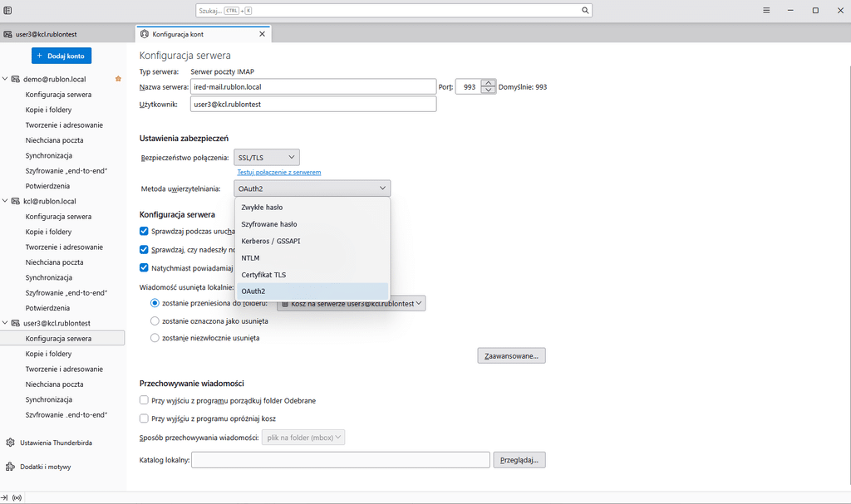Screen dimensions: 851x504
Task: Enable 'porządkuj folder Odebrane' on exit checkbox
Action: (144, 400)
